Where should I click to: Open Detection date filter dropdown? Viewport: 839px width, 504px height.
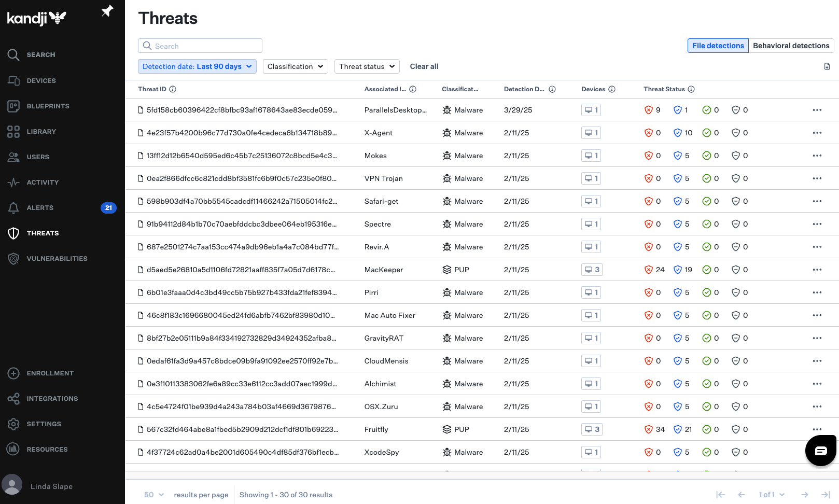(197, 66)
